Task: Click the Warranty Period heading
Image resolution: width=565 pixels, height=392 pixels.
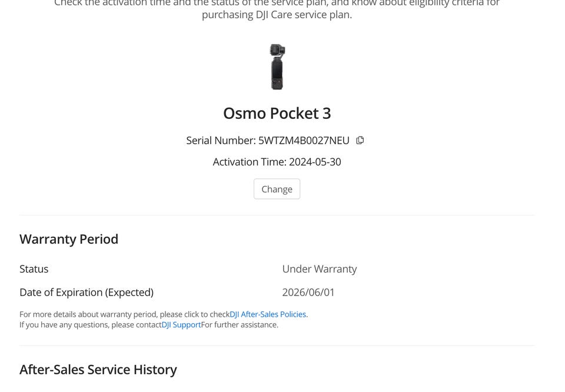Action: pyautogui.click(x=69, y=239)
